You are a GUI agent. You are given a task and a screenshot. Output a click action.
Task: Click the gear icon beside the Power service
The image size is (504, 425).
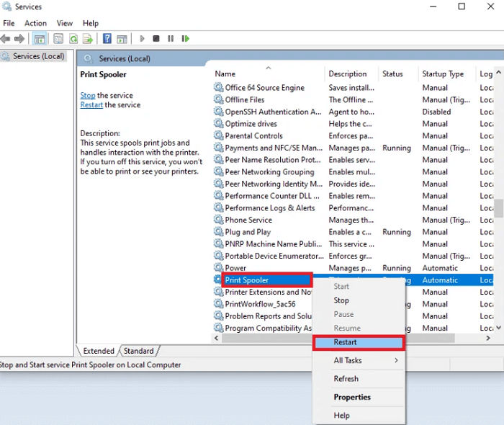[x=219, y=268]
